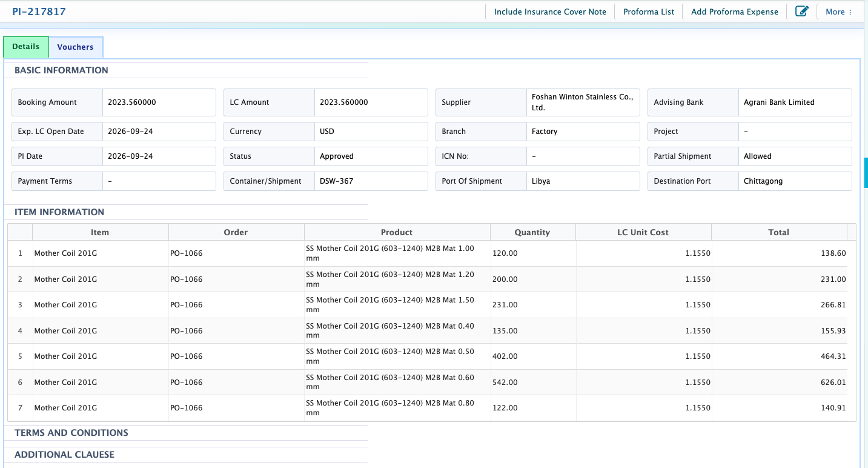Click Add Proforma Expense button
868x468 pixels.
(x=735, y=12)
